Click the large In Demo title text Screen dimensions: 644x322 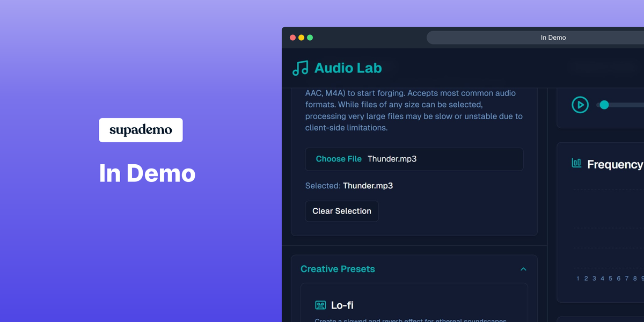147,173
